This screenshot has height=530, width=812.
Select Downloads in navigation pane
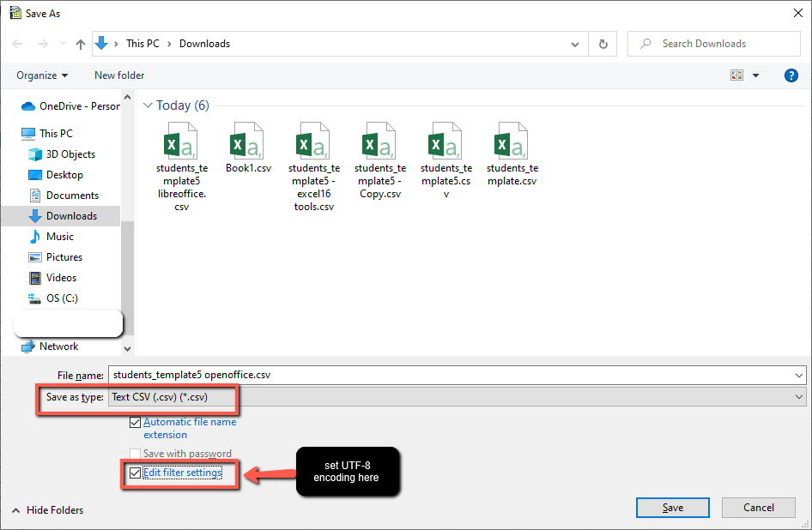coord(61,216)
